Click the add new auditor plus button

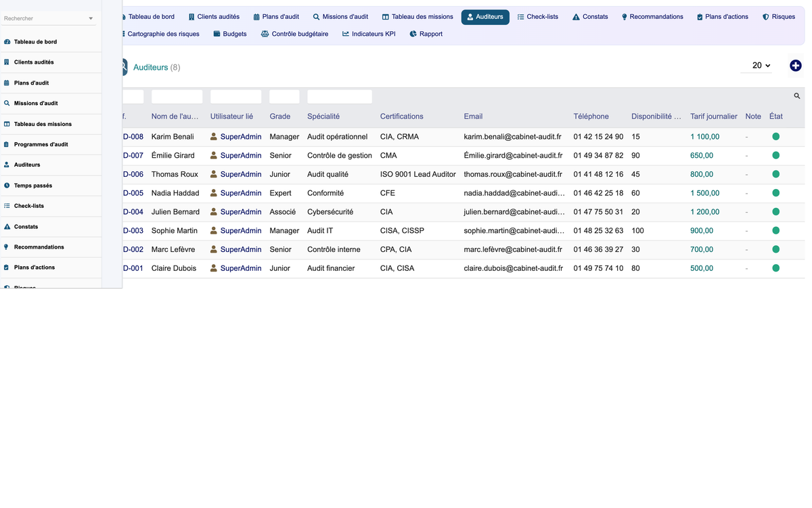coord(796,66)
